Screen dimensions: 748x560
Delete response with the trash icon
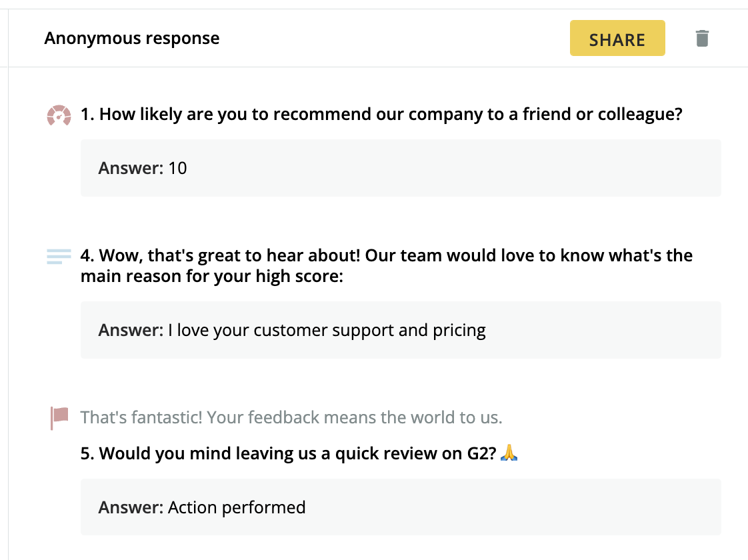(x=702, y=38)
